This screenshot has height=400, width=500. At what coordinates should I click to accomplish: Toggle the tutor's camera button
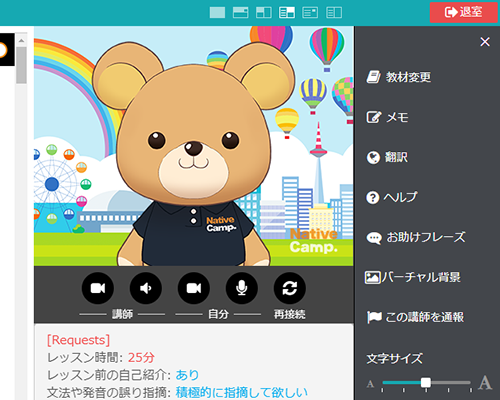click(98, 288)
